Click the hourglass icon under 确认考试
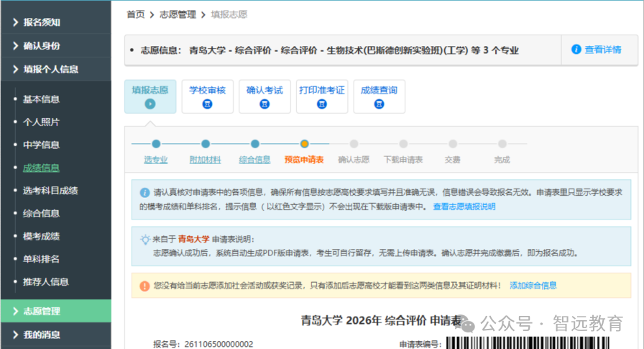 (x=264, y=104)
